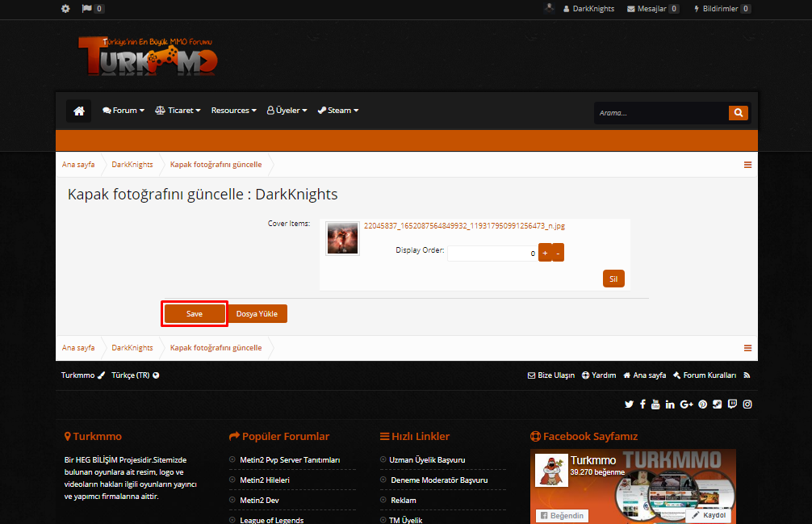Open the Yardım help link
This screenshot has width=812, height=524.
click(x=599, y=375)
